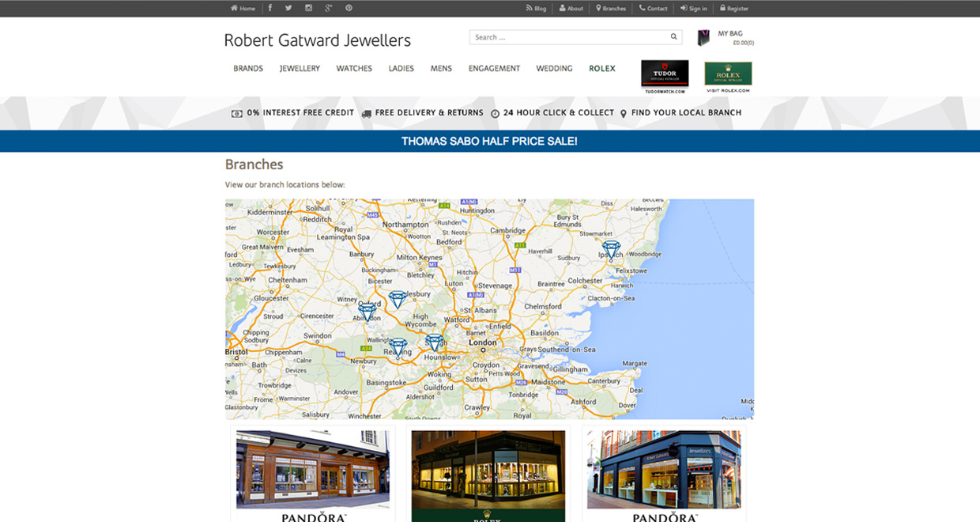The image size is (980, 522).
Task: Open the blue-fronted shop photo
Action: click(664, 470)
